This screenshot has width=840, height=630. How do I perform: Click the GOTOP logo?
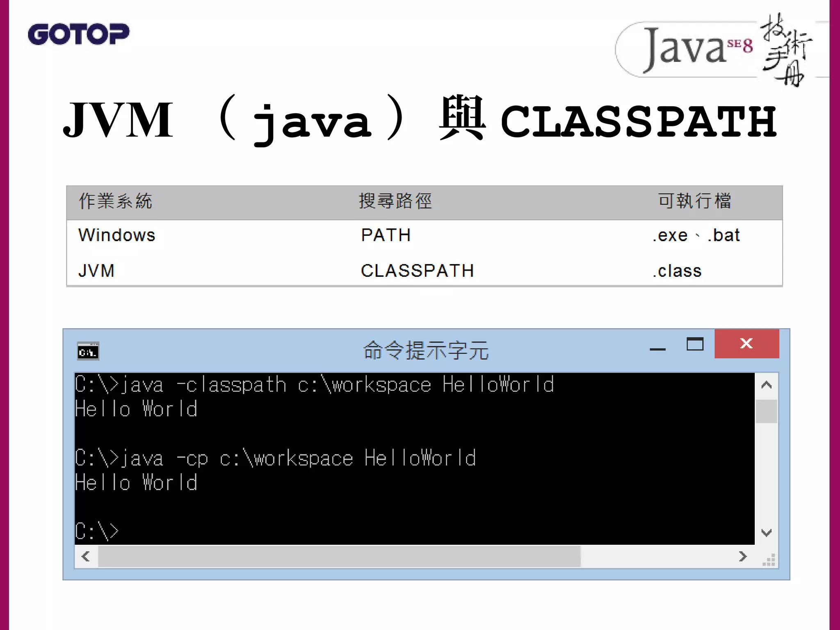pos(78,34)
